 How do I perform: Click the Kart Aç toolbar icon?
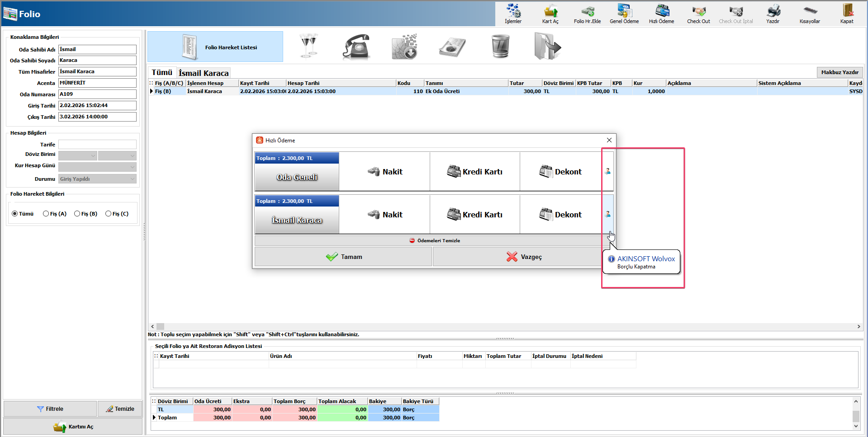[550, 14]
